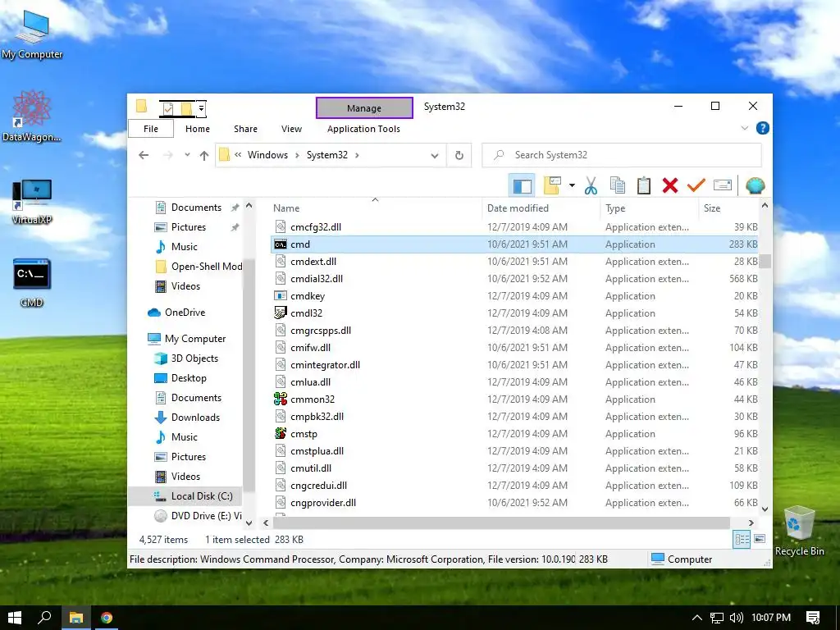This screenshot has height=630, width=840.
Task: Open the recent locations dropdown arrow
Action: coord(187,155)
